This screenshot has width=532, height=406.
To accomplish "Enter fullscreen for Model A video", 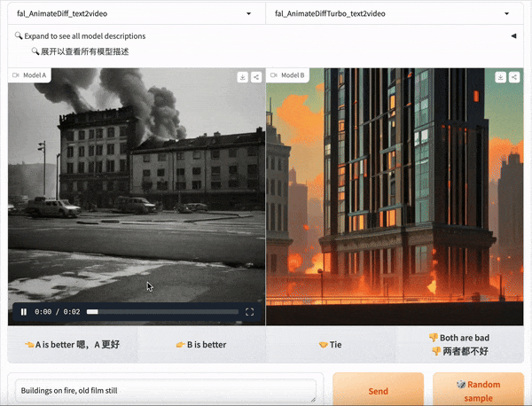I will [249, 312].
